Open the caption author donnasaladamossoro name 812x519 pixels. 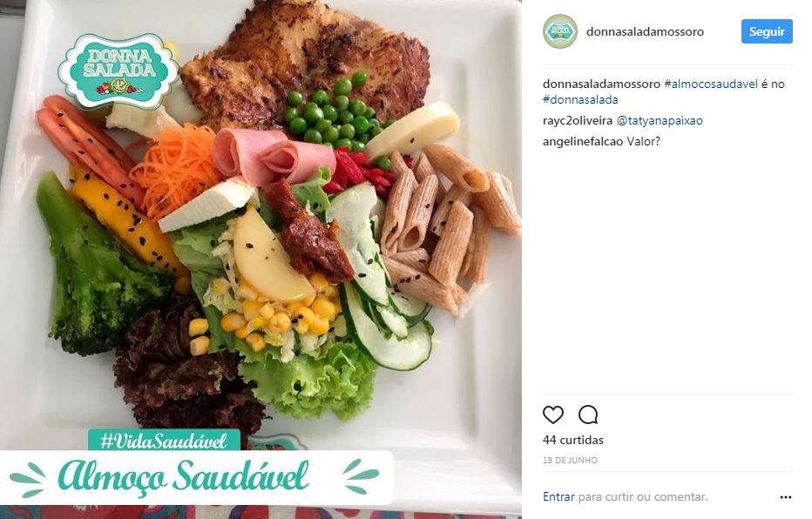click(601, 84)
